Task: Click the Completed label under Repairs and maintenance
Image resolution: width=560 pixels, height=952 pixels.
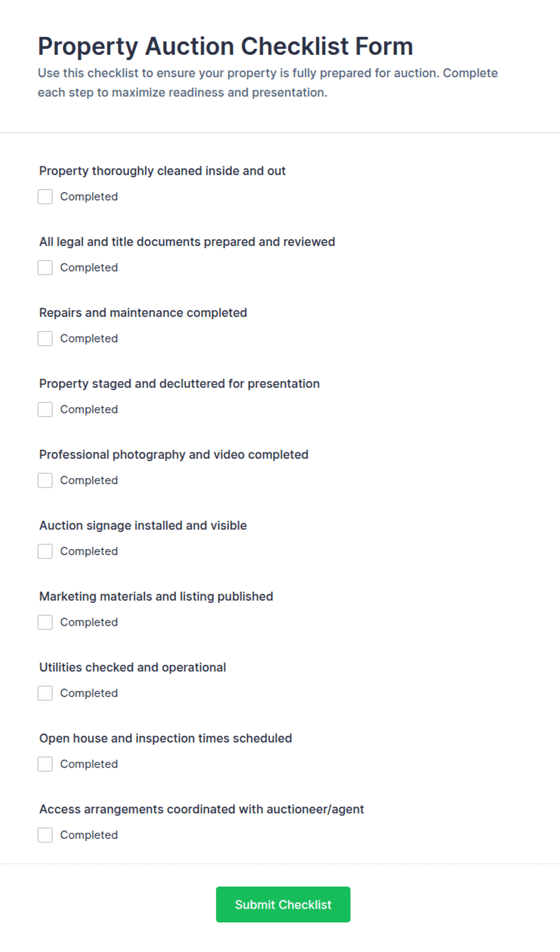Action: [x=89, y=338]
